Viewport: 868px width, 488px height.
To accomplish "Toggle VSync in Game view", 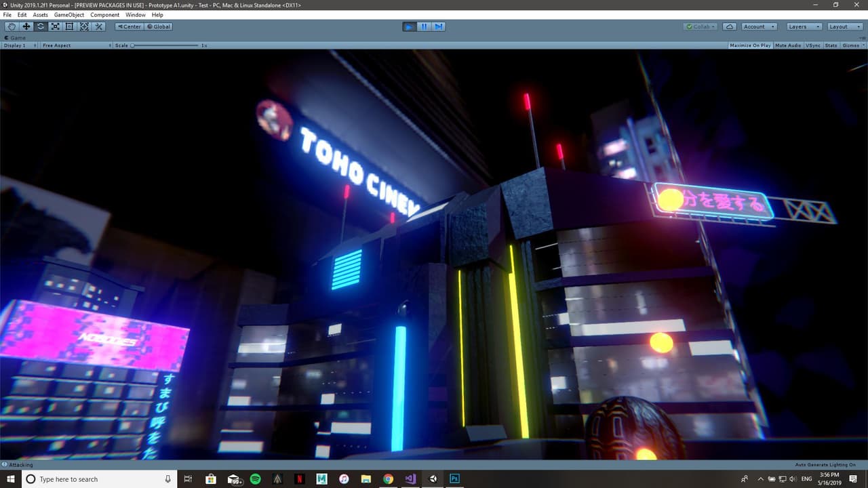I will [813, 45].
